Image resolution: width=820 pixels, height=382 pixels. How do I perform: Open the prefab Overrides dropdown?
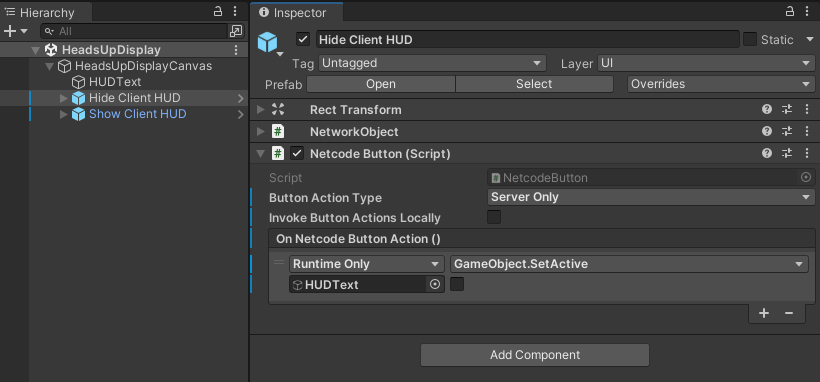coord(721,84)
